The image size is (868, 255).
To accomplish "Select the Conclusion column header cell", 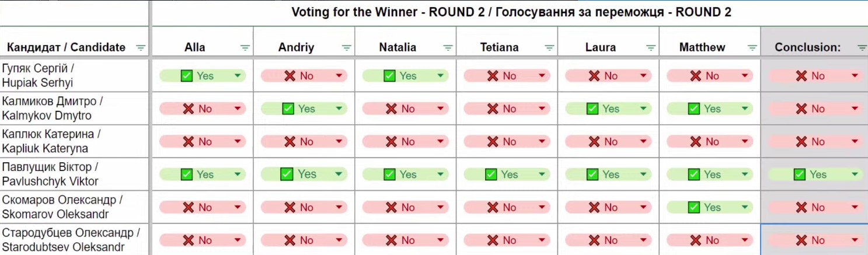I will 807,48.
